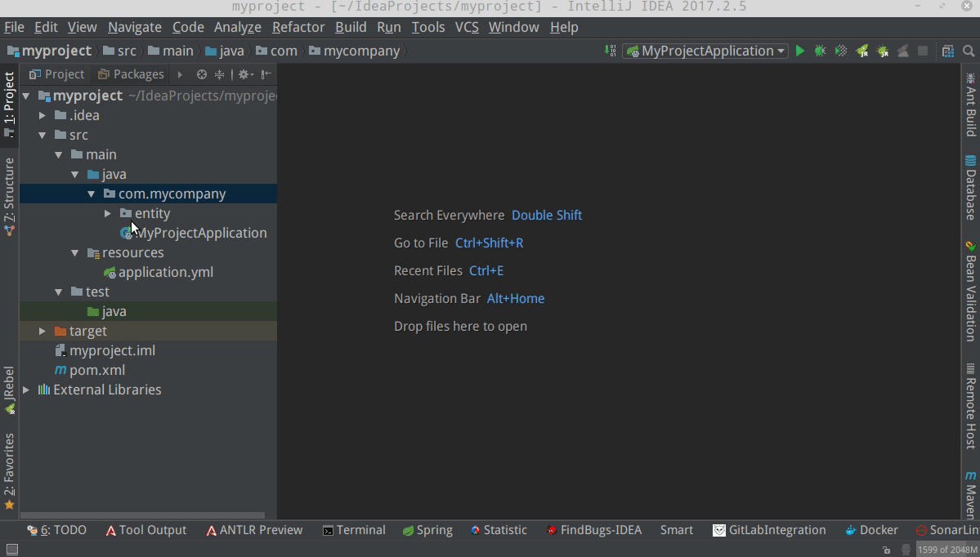The width and height of the screenshot is (980, 557).
Task: Toggle the 1: Project side panel
Action: point(9,105)
